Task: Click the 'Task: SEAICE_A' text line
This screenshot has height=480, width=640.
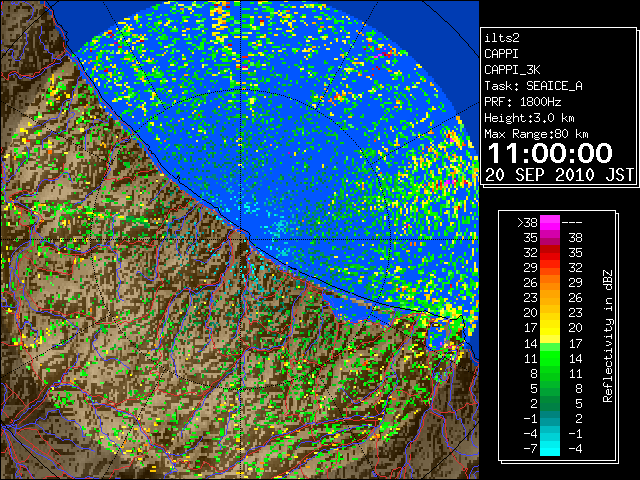Action: [x=533, y=86]
